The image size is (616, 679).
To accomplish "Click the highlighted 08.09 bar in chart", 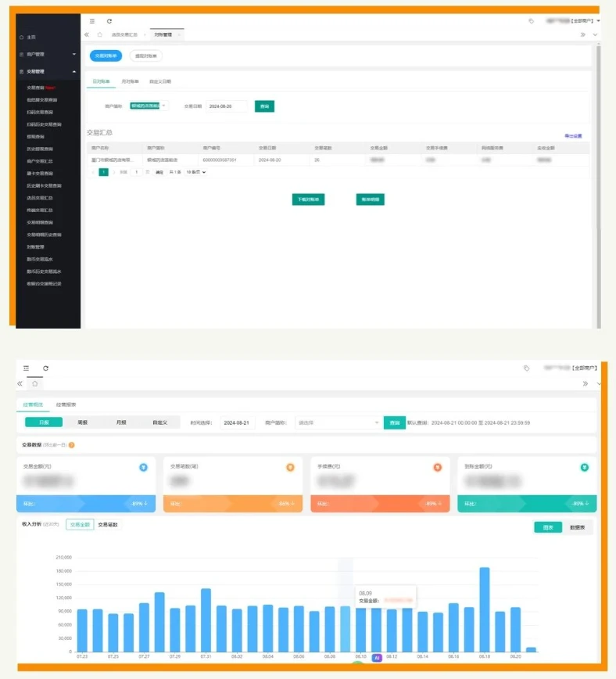I will tap(345, 629).
